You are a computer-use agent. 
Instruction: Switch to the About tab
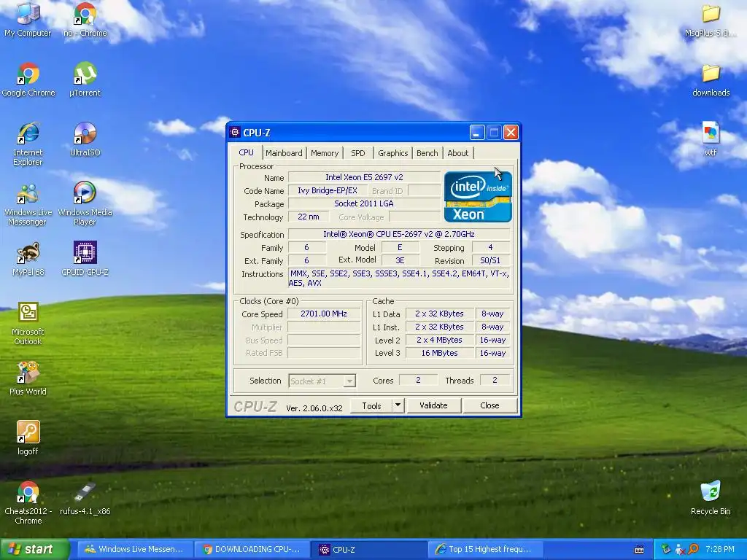point(458,153)
